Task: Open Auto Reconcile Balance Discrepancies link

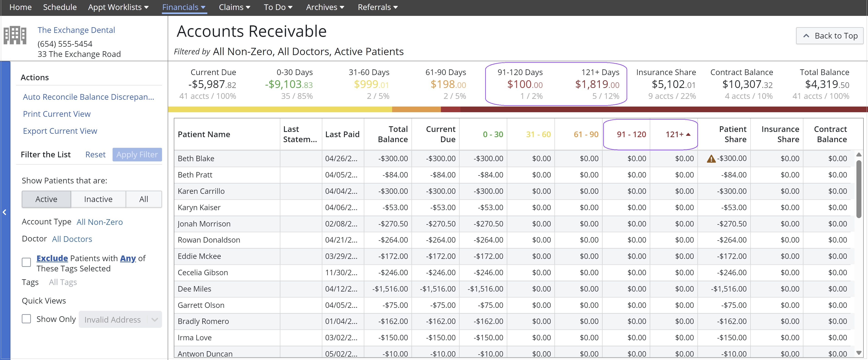Action: point(89,97)
